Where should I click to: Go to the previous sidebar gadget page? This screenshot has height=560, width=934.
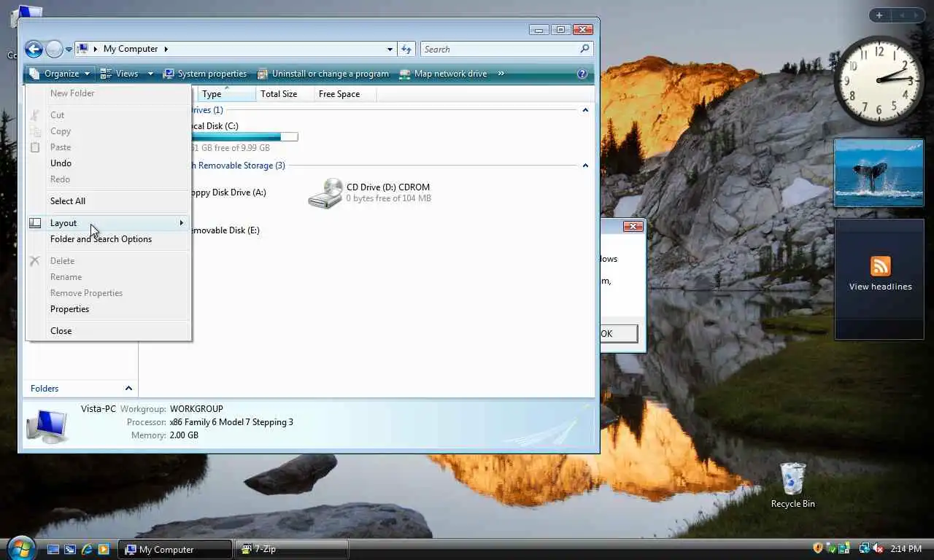[x=901, y=15]
